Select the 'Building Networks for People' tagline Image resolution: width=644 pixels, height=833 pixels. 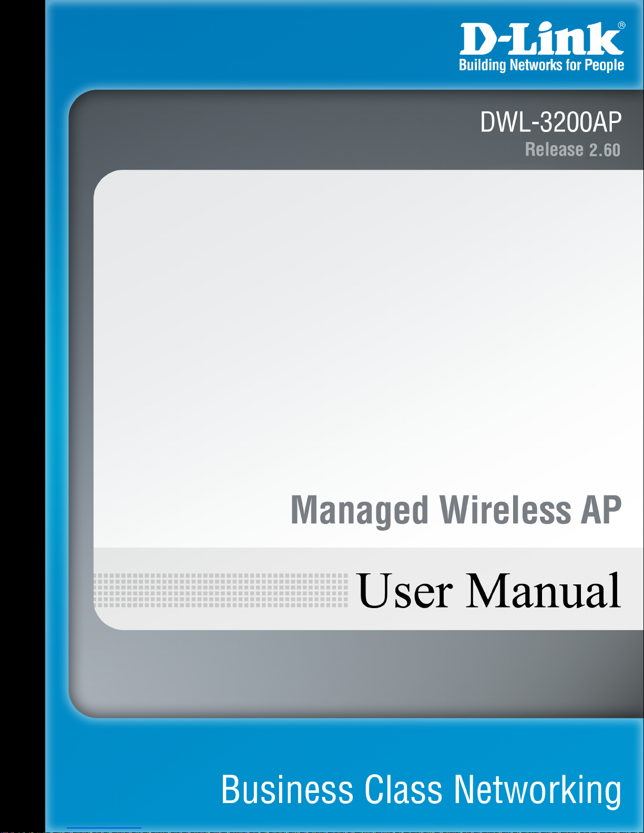coord(541,65)
